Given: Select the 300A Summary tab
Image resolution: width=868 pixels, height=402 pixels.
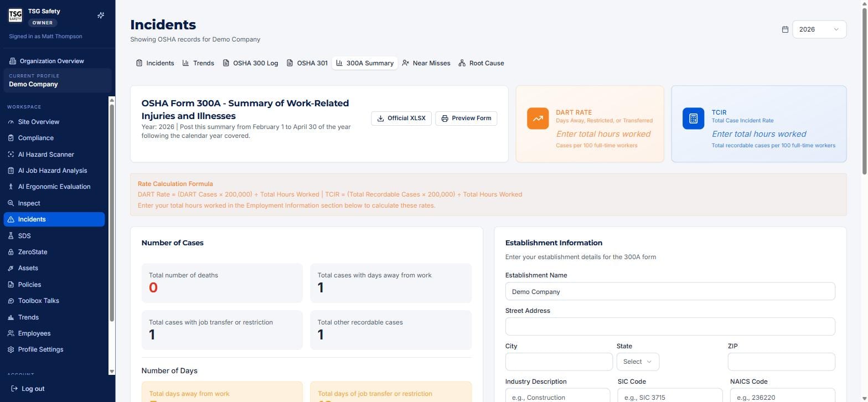Looking at the screenshot, I should [365, 63].
